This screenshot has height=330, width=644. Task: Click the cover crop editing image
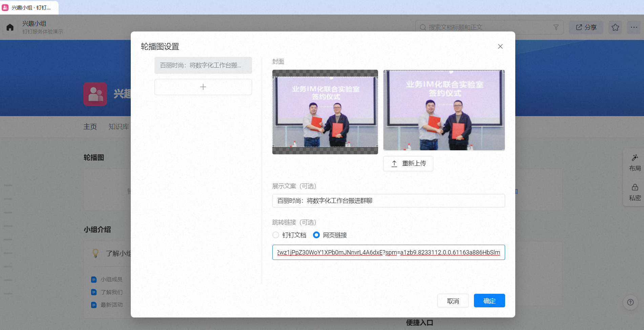click(325, 112)
